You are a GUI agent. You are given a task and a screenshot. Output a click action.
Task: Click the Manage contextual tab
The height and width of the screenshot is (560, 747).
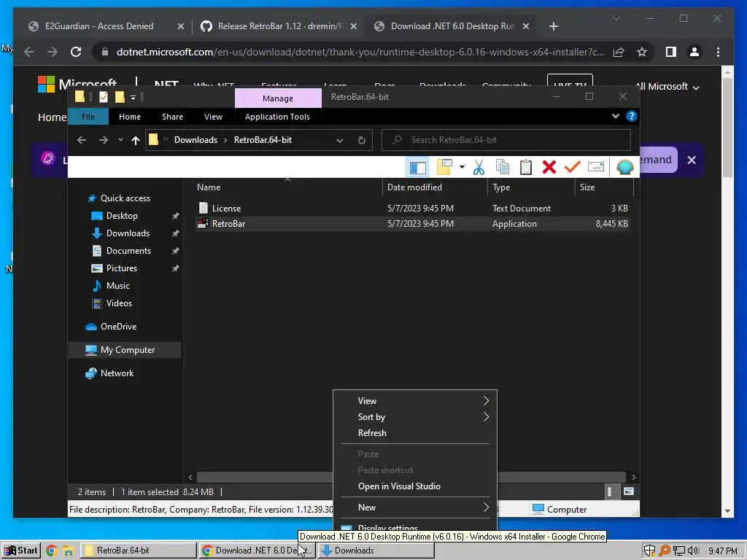(278, 98)
